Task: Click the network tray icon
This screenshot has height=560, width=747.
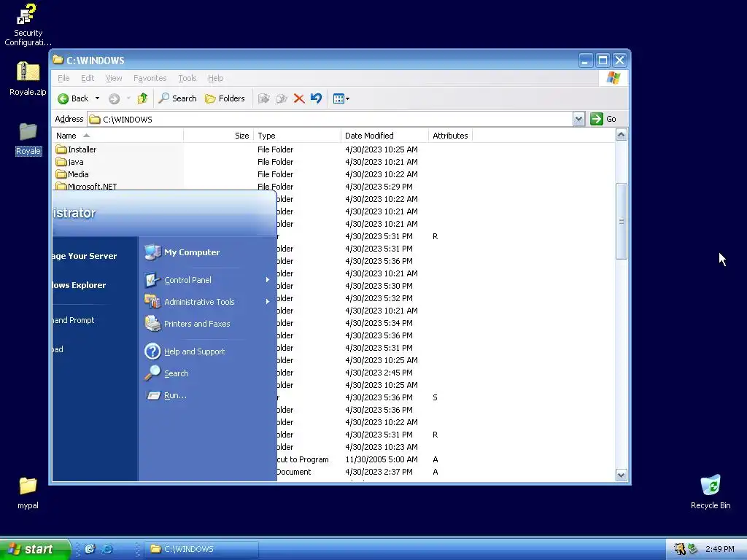Action: [x=693, y=549]
